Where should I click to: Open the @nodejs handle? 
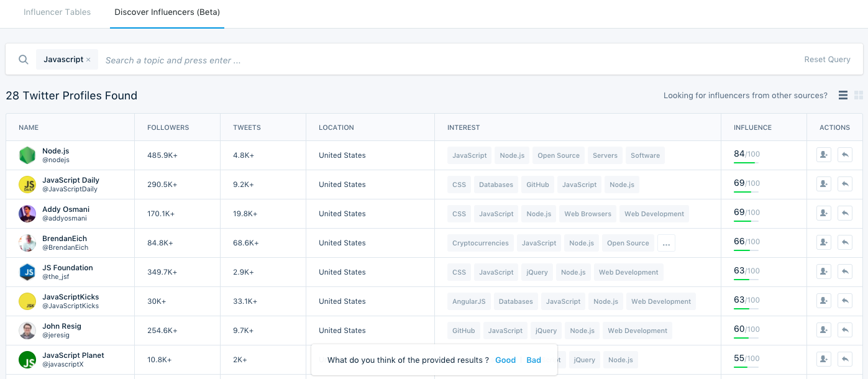[x=56, y=160]
